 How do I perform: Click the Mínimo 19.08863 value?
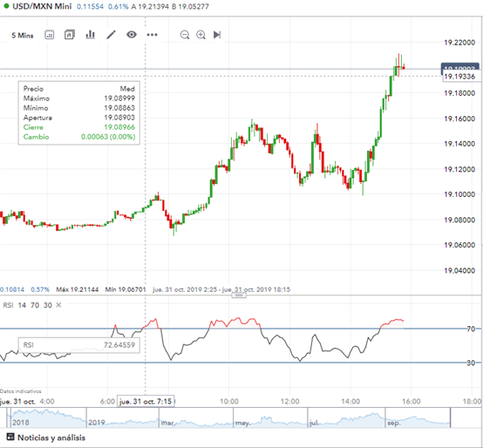(119, 108)
